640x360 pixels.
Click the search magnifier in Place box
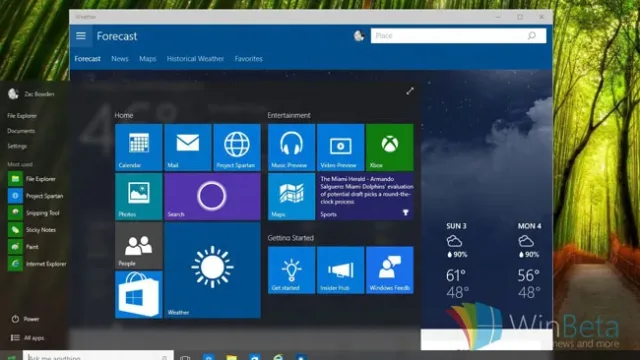pos(531,36)
